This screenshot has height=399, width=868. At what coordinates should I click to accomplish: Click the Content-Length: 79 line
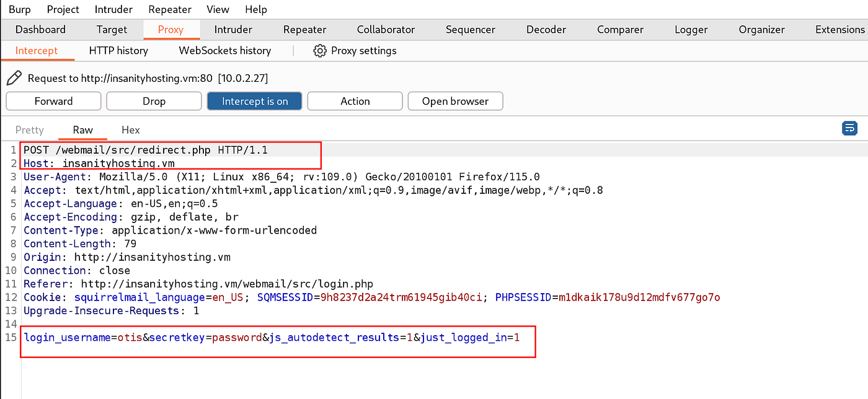pyautogui.click(x=80, y=243)
